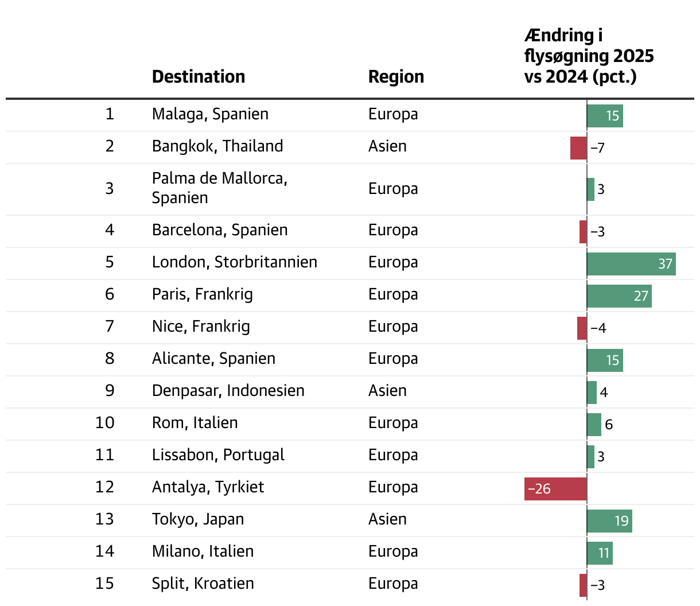Screen dimensions: 700x606
Task: Click the Destination column header
Action: tap(198, 76)
